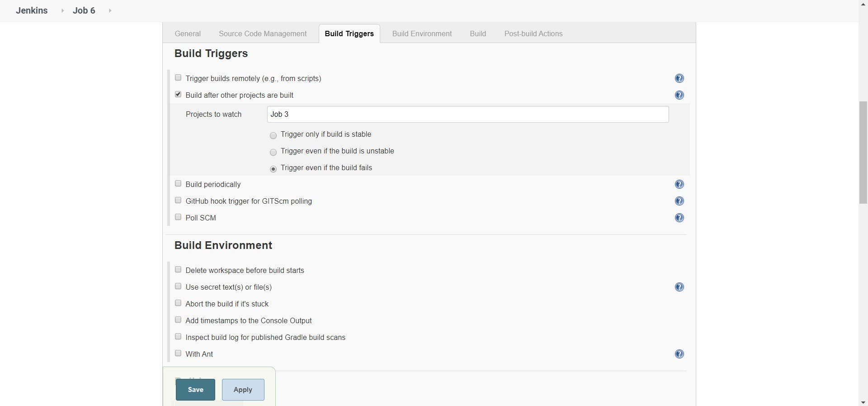The height and width of the screenshot is (406, 868).
Task: Save the job configuration
Action: pyautogui.click(x=195, y=390)
